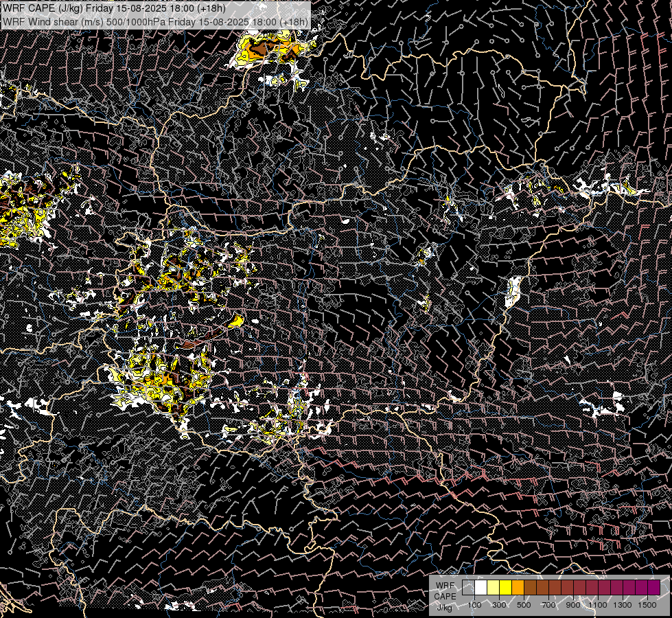Click the legend value '300'
The width and height of the screenshot is (672, 618).
click(x=499, y=605)
